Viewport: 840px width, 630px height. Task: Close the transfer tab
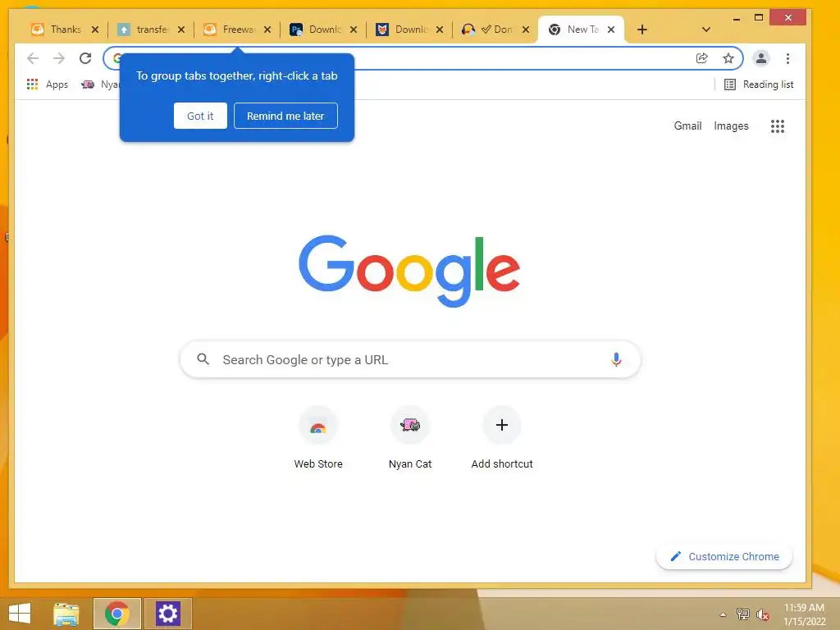point(181,30)
